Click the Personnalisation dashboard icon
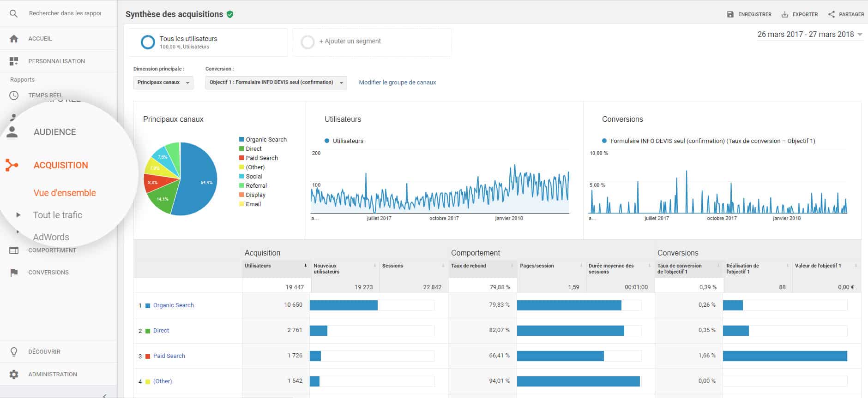 (14, 61)
